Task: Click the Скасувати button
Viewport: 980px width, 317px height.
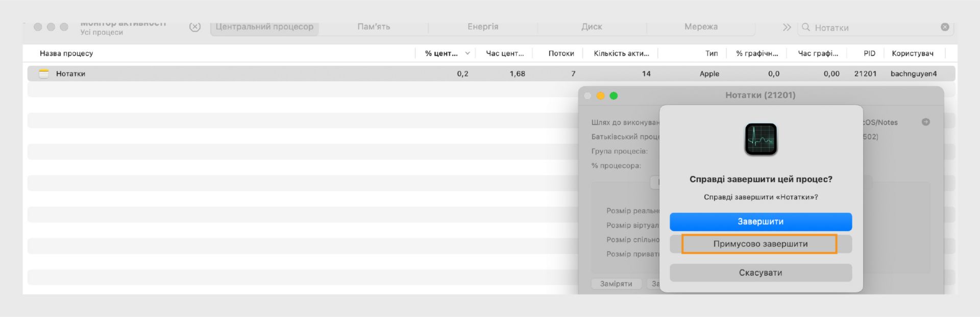Action: (x=761, y=273)
